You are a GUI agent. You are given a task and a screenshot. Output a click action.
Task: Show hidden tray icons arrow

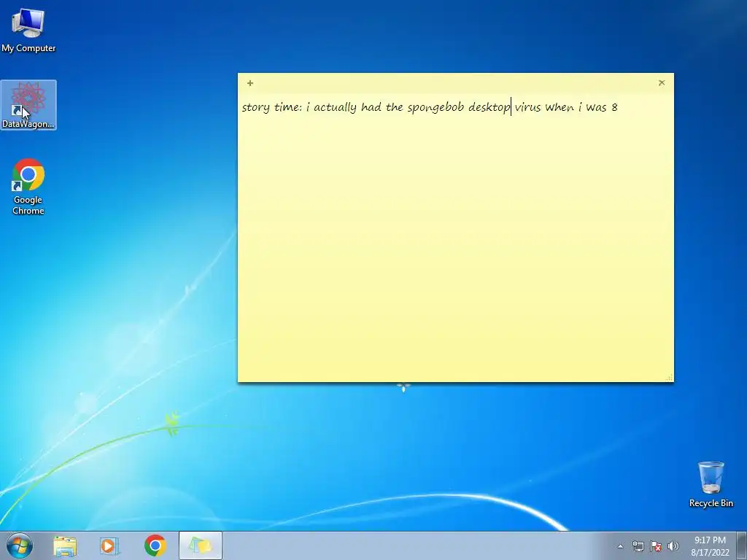(620, 546)
